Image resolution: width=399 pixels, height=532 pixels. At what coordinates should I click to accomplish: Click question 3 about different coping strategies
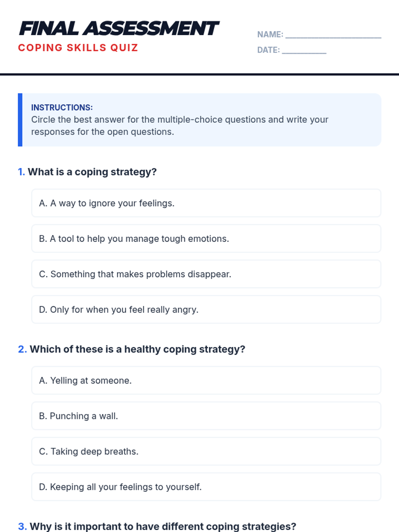(x=163, y=526)
